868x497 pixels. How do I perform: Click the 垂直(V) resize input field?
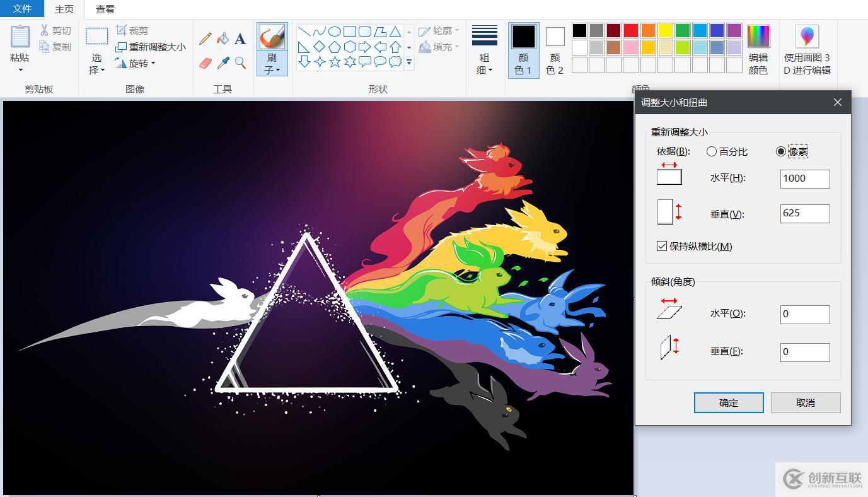tap(805, 213)
